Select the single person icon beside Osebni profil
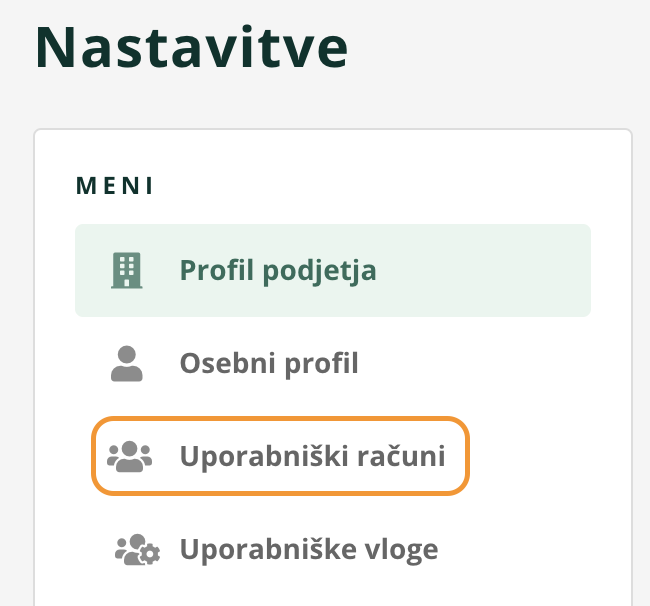 [x=127, y=363]
